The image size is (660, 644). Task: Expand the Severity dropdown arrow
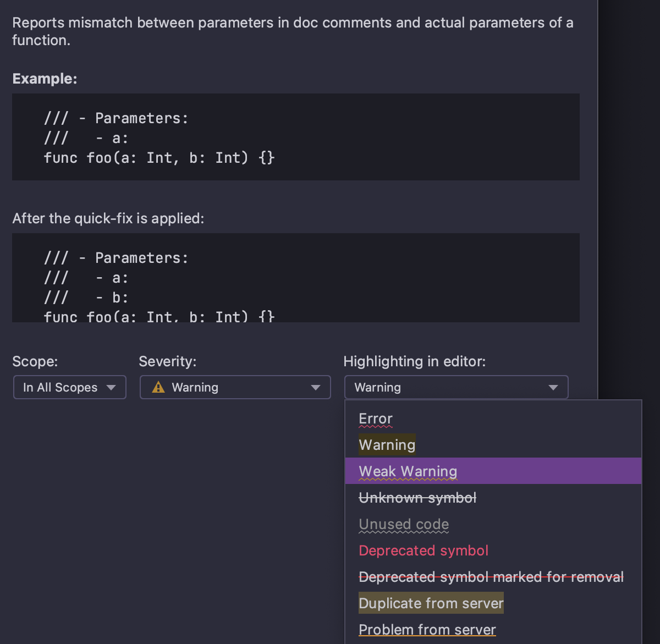(315, 387)
